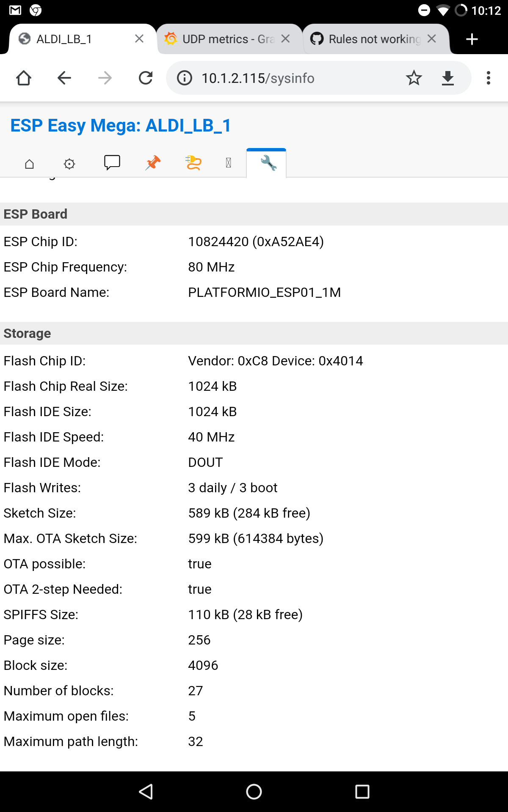Click the Max. OTA Sketch Size: label

coord(70,538)
